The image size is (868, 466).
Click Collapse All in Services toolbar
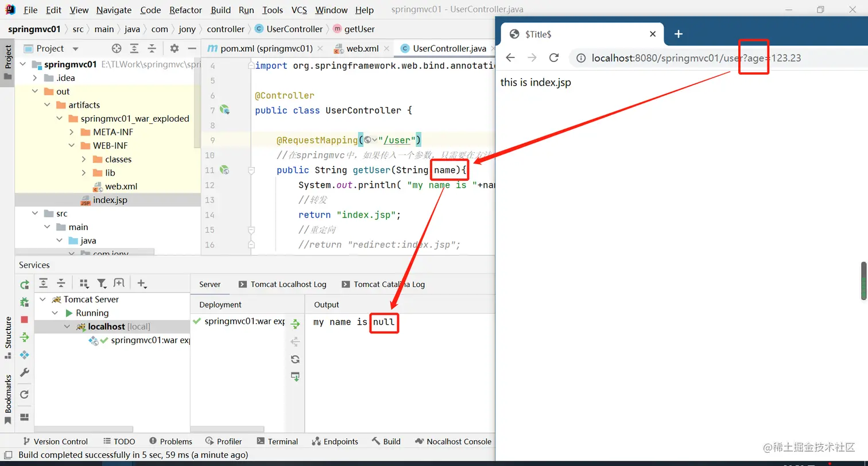[x=61, y=284]
